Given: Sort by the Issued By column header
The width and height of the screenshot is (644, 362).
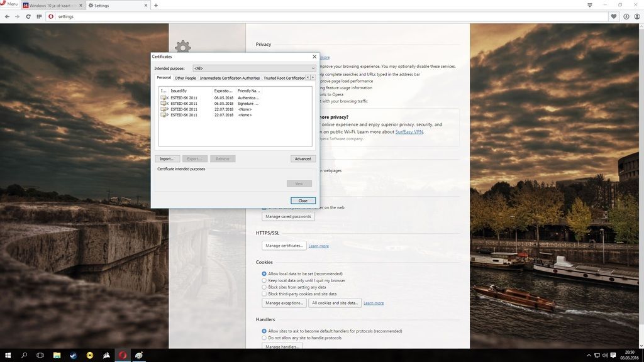Looking at the screenshot, I should tap(191, 90).
